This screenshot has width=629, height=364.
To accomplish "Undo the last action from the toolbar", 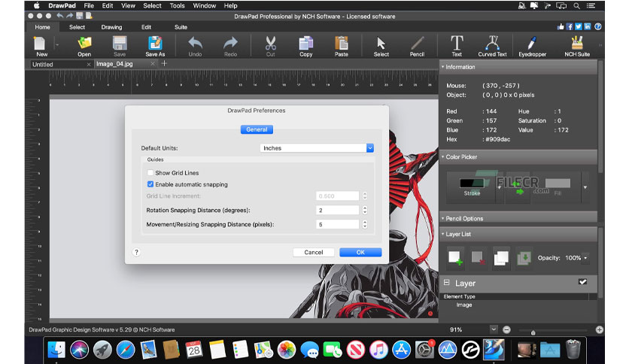I will (x=195, y=46).
